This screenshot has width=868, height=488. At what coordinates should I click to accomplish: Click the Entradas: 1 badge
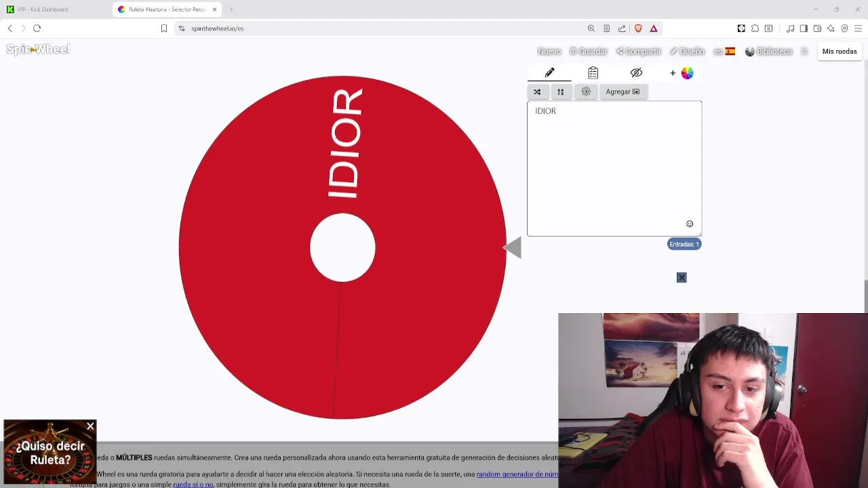coord(684,244)
